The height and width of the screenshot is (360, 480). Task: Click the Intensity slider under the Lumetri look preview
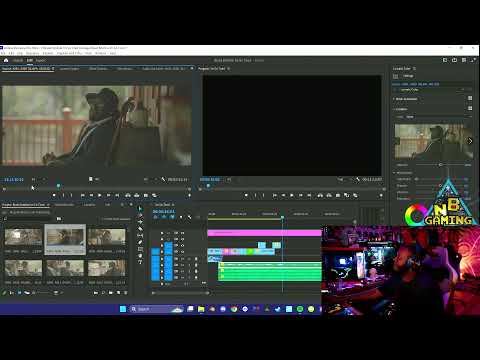[x=439, y=165]
